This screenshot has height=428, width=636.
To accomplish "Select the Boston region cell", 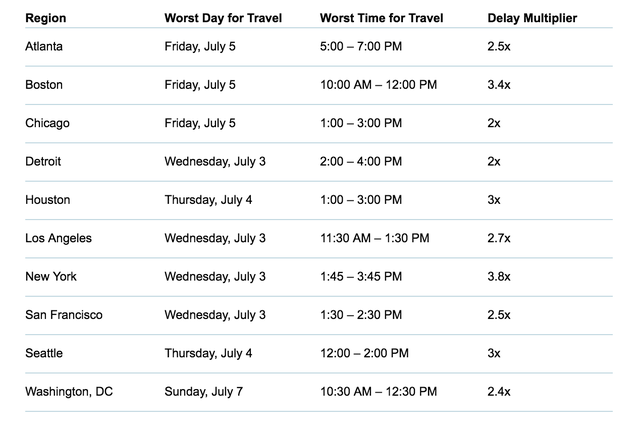I will (x=44, y=85).
